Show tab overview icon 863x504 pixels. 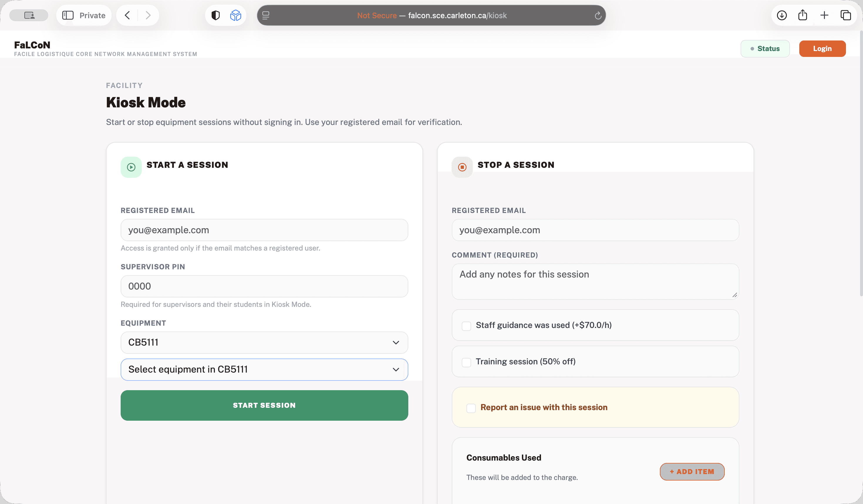coord(845,15)
